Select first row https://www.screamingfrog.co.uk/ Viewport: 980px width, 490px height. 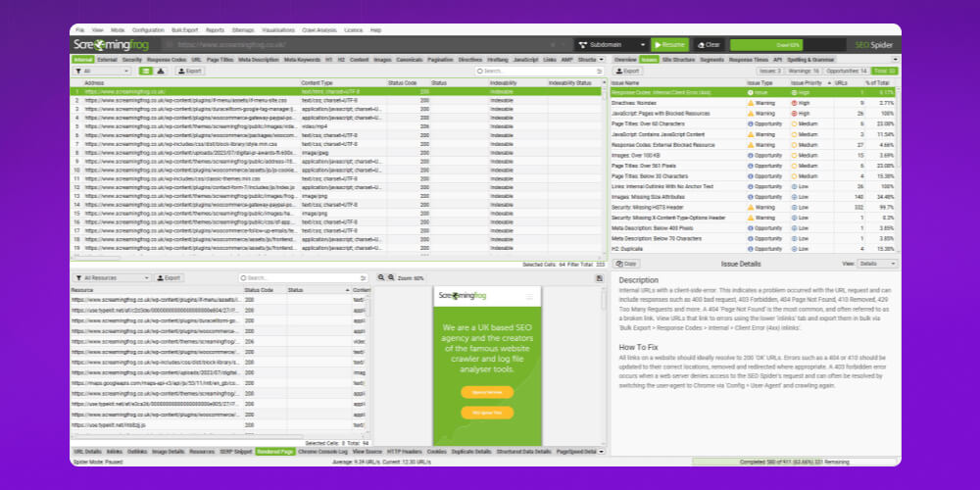335,91
